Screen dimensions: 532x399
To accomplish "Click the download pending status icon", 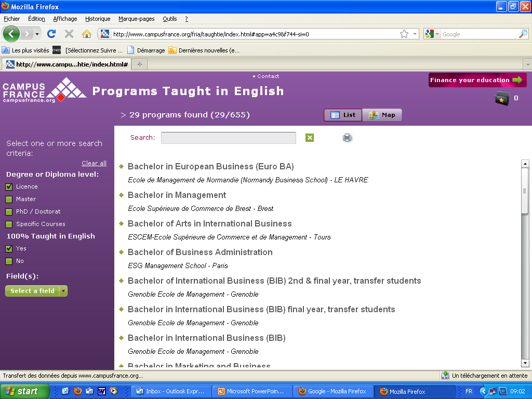I will [x=445, y=375].
